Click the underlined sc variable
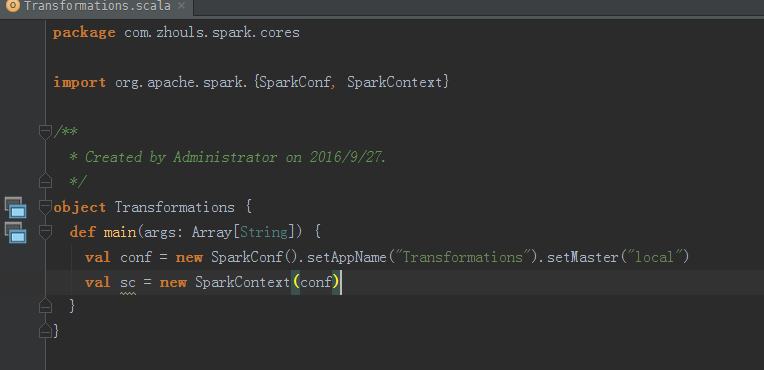This screenshot has height=370, width=764. [x=128, y=282]
